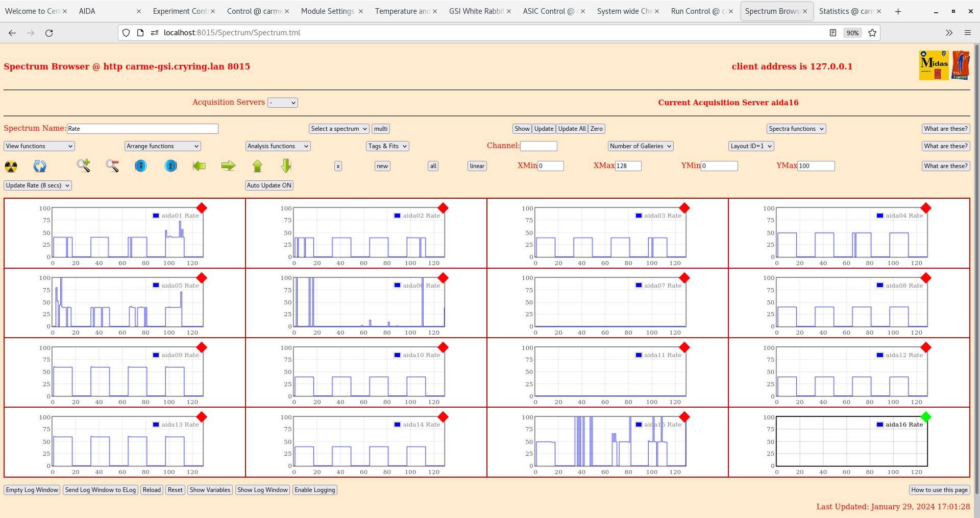The height and width of the screenshot is (518, 980).
Task: Click the radioactive Zero spectrum icon
Action: tap(11, 166)
